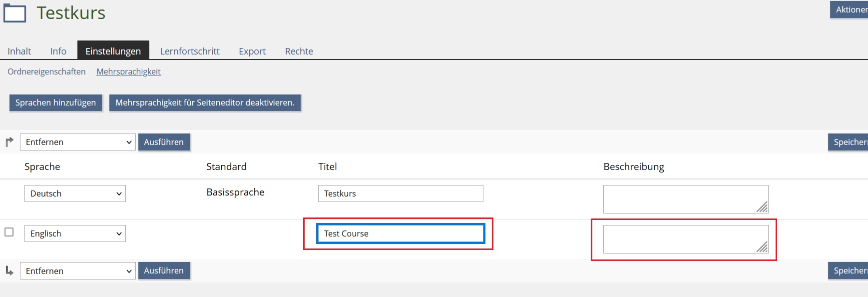Open the Export tab

click(x=252, y=51)
